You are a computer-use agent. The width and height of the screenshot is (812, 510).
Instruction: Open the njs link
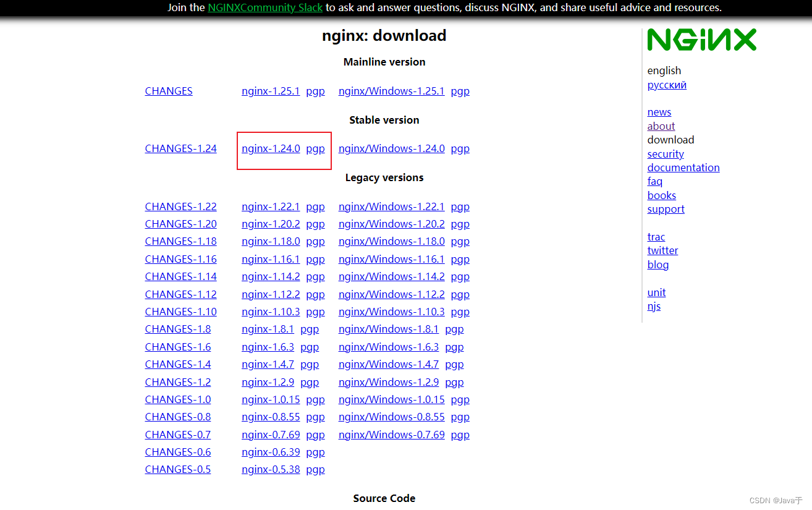[654, 306]
